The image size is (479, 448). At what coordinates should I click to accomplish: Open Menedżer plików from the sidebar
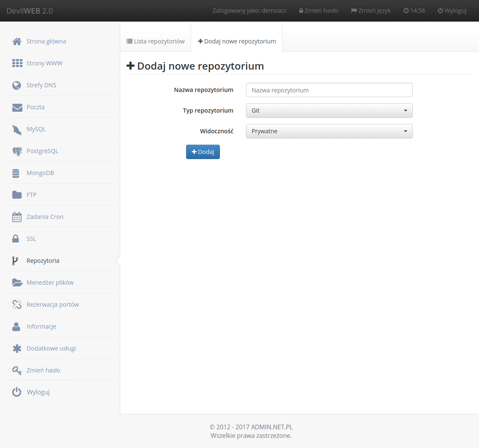[50, 283]
